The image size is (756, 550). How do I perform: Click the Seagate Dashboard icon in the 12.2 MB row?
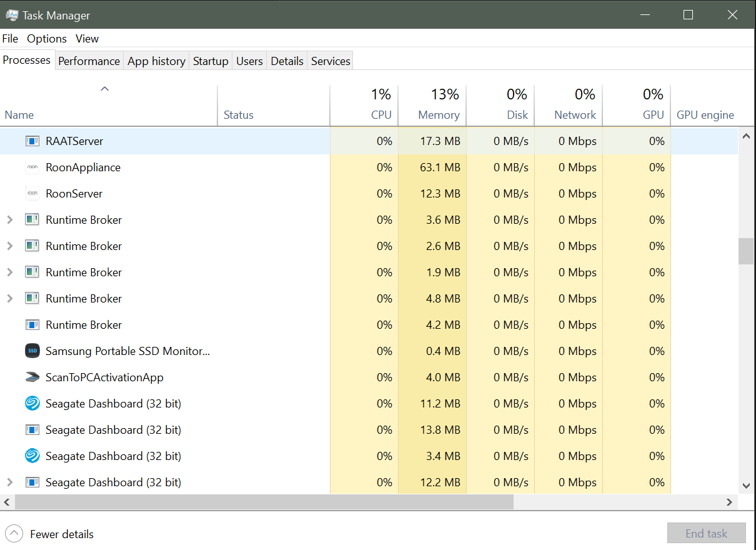click(32, 482)
